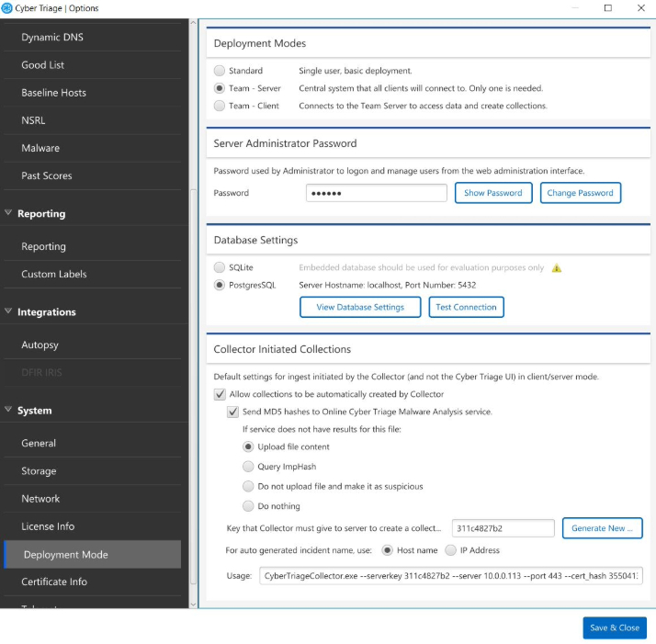The image size is (656, 644).
Task: Click Save & Close button
Action: tap(614, 627)
